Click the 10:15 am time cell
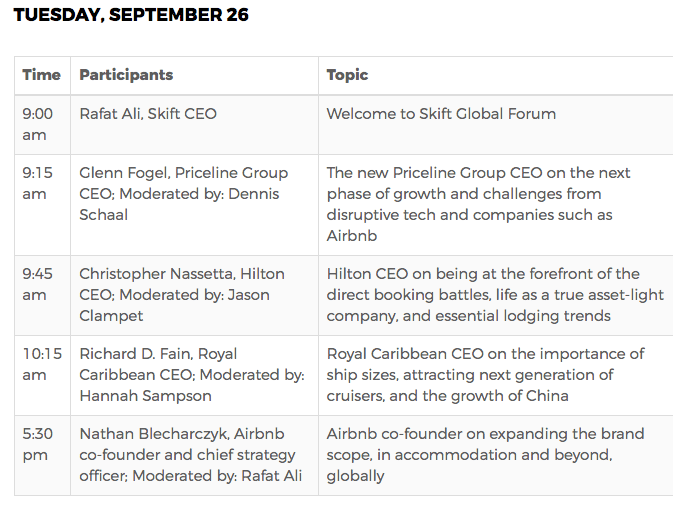Image resolution: width=673 pixels, height=509 pixels. coord(39,364)
